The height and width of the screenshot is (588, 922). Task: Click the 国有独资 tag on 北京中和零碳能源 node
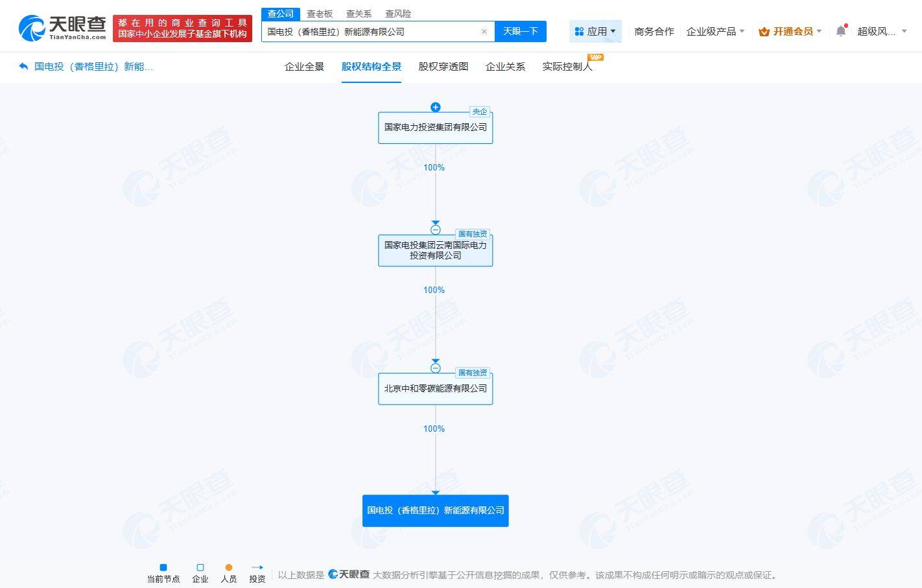point(473,373)
